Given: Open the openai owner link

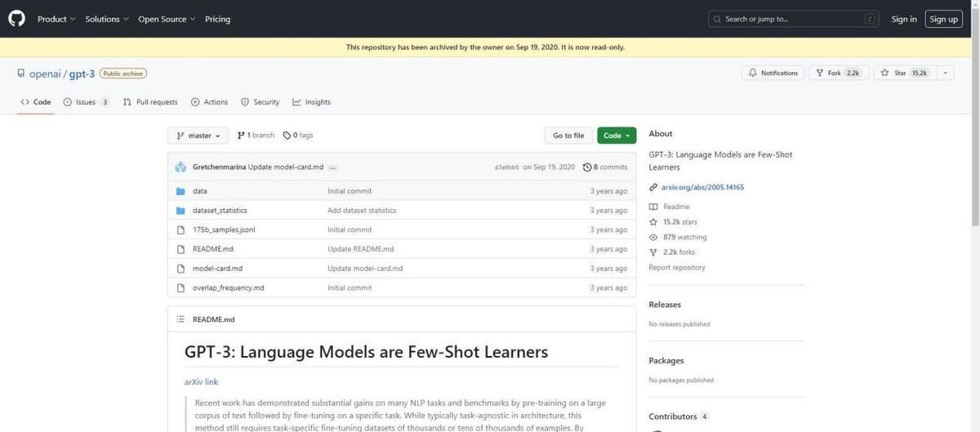Looking at the screenshot, I should [x=43, y=73].
